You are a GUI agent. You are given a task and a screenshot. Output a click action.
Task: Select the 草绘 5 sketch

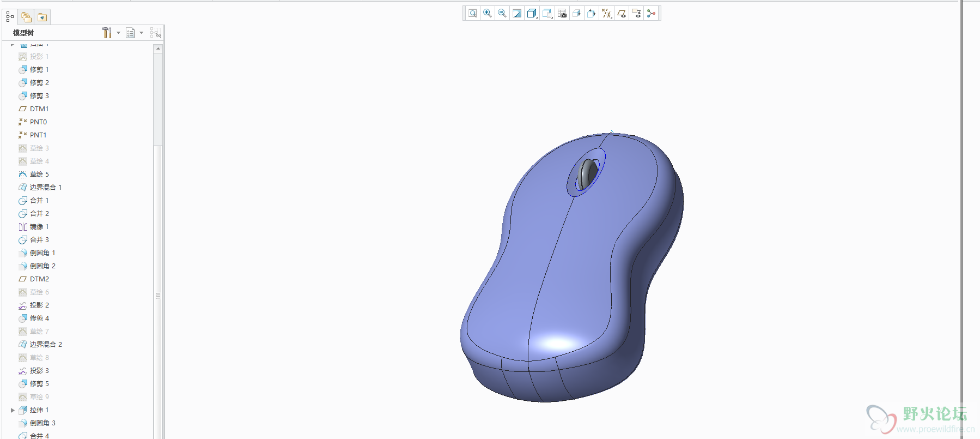point(33,175)
